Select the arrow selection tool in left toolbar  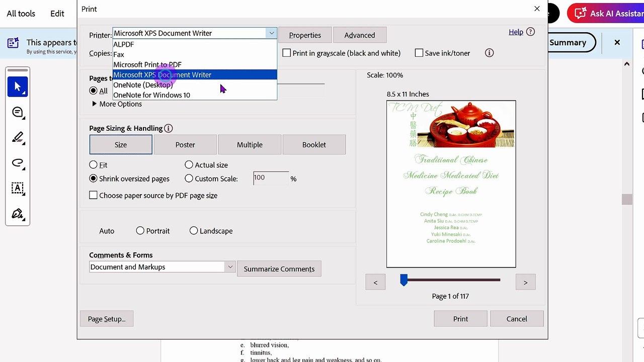tap(18, 86)
